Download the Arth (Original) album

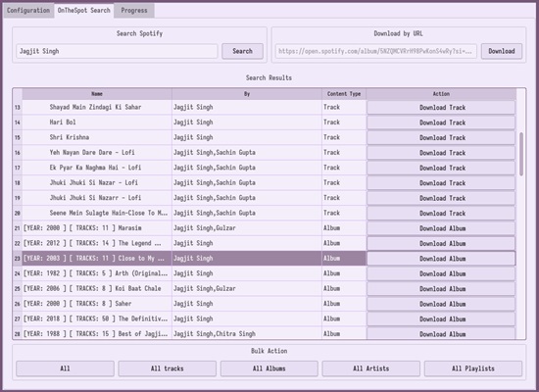pyautogui.click(x=441, y=273)
